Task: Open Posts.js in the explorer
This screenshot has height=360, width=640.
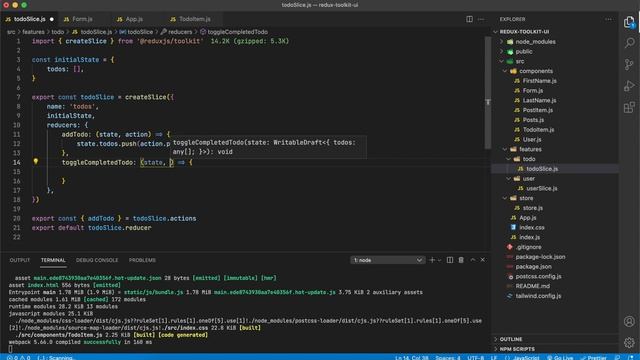Action: 533,120
